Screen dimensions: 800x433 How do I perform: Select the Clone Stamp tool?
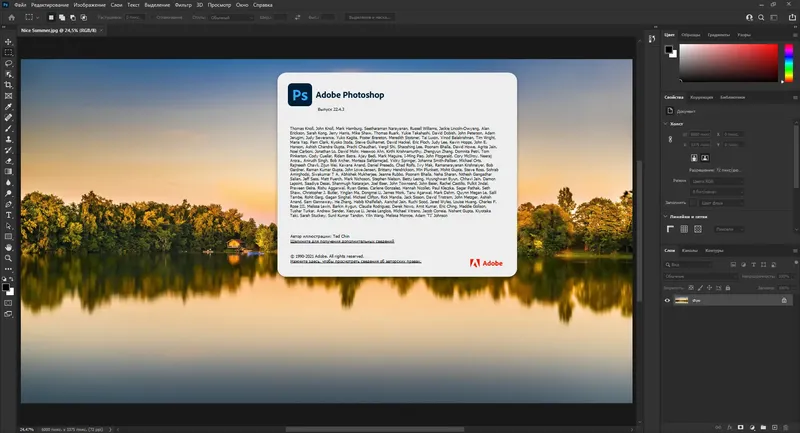pos(8,139)
